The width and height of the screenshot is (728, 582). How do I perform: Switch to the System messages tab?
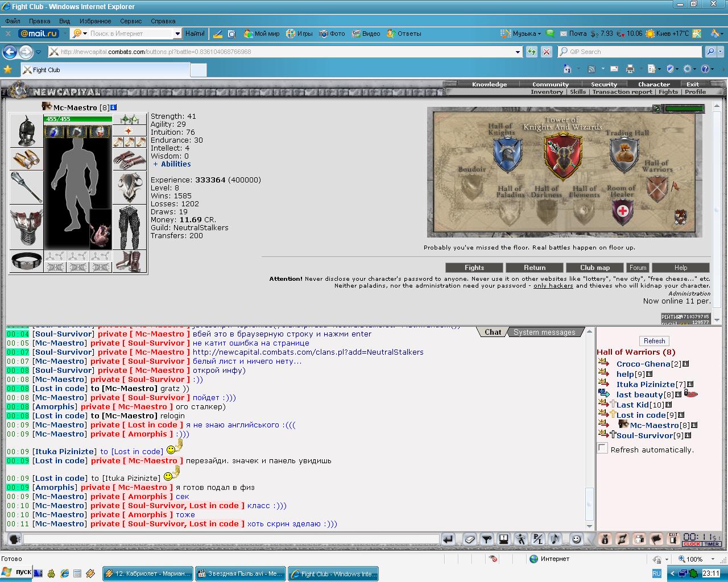click(544, 332)
